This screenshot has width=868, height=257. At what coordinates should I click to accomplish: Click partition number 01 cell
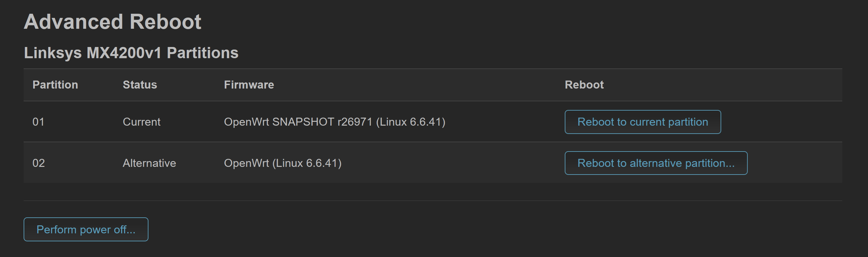click(38, 122)
